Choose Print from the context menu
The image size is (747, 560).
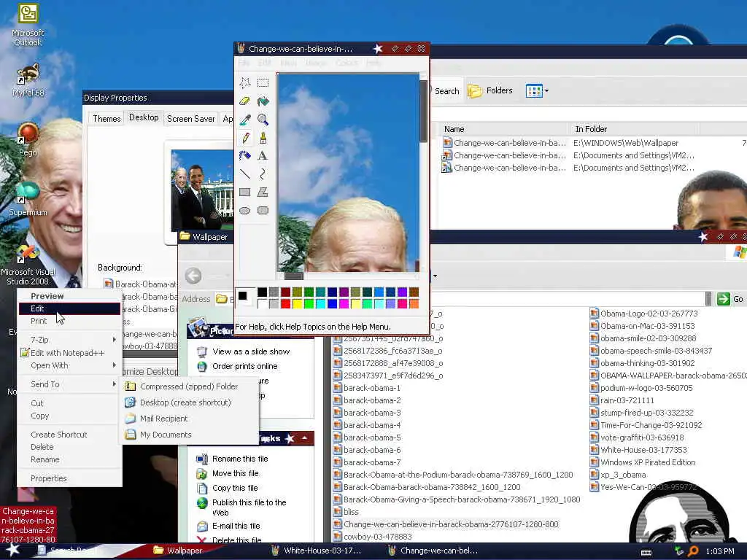(69, 321)
